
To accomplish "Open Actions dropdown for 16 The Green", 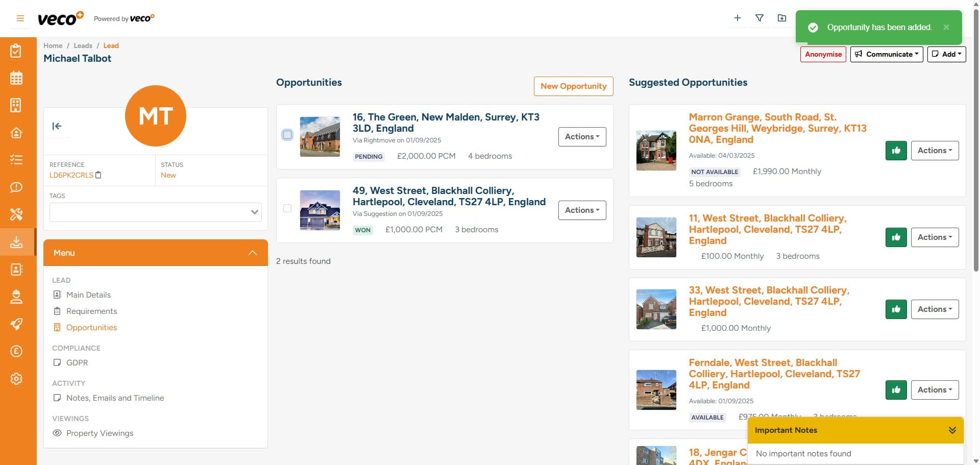I will (x=582, y=136).
